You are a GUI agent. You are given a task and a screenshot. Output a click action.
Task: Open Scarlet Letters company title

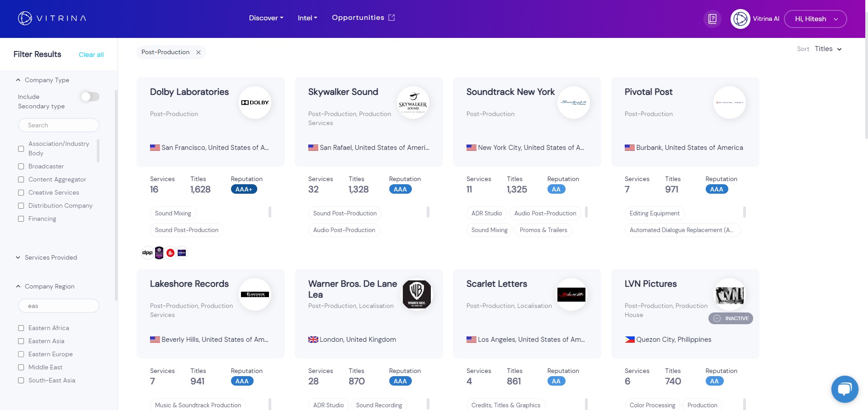[497, 284]
